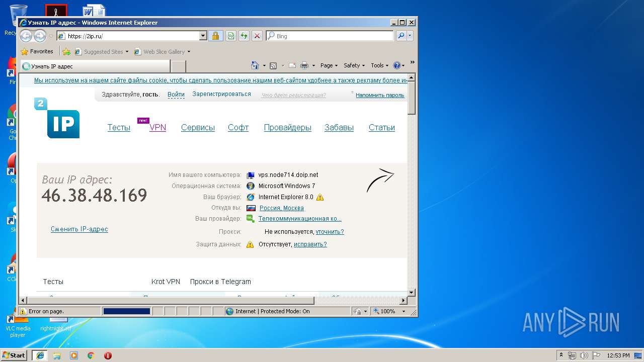Open the Favorites star button
This screenshot has height=362, width=644.
pyautogui.click(x=37, y=51)
